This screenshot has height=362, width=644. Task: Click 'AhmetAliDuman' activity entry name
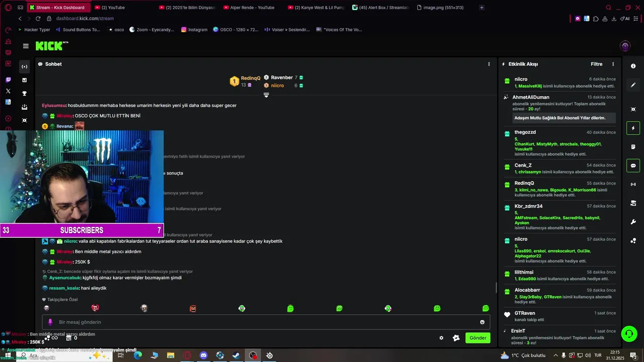pyautogui.click(x=531, y=97)
